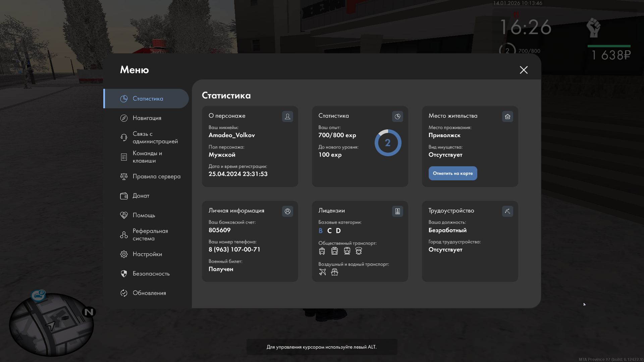The width and height of the screenshot is (644, 362).
Task: Go to Команды и клавиши
Action: point(147,157)
